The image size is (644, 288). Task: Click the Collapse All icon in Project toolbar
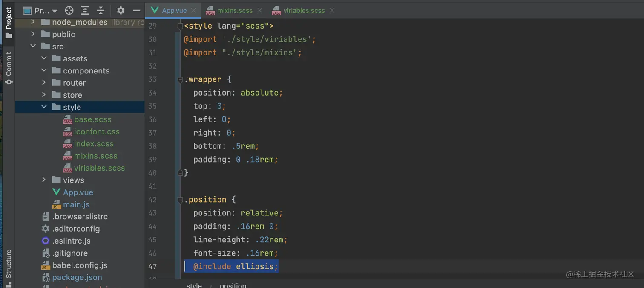coord(101,10)
